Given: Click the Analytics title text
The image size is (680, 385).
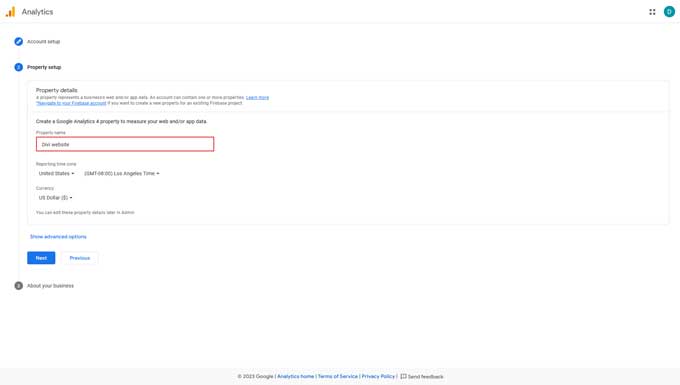Looking at the screenshot, I should point(37,12).
